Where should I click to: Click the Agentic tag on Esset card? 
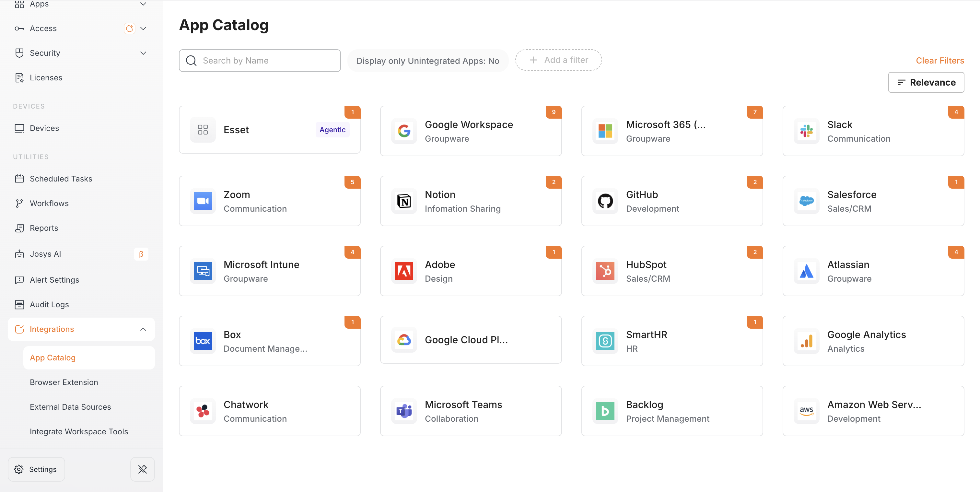click(332, 130)
